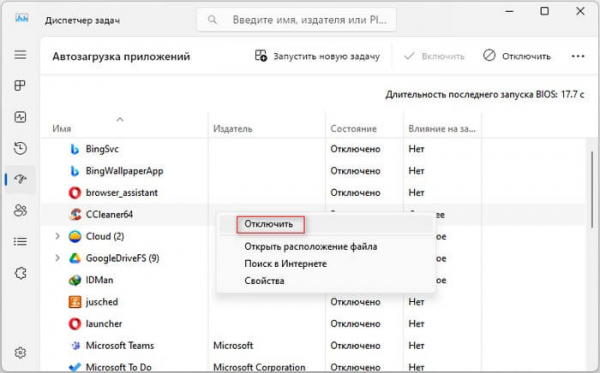
Task: Click the GoogleDriveFS Drive icon
Action: [75, 258]
